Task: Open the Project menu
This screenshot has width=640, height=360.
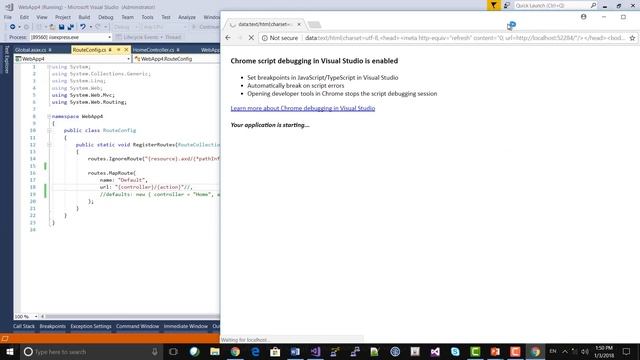Action: (62, 17)
